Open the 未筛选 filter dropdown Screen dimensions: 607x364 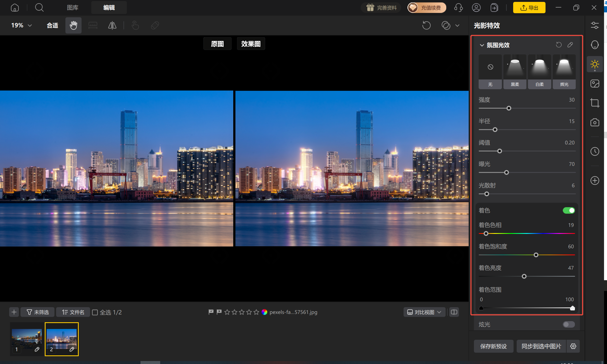coord(37,312)
